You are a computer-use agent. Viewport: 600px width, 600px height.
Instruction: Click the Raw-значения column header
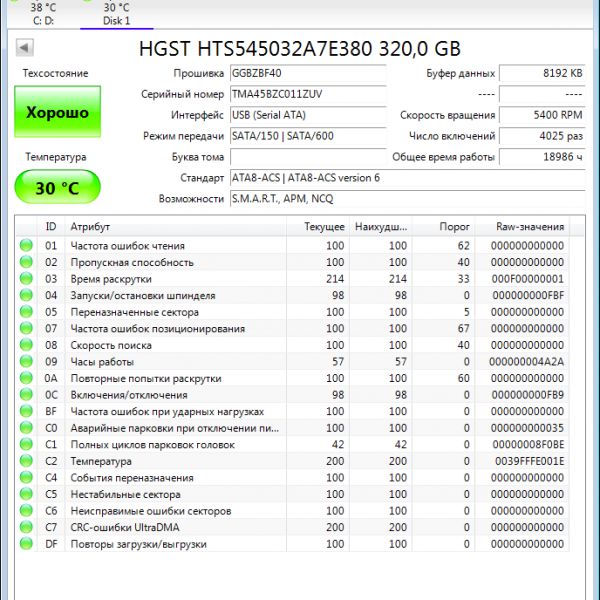tap(522, 227)
